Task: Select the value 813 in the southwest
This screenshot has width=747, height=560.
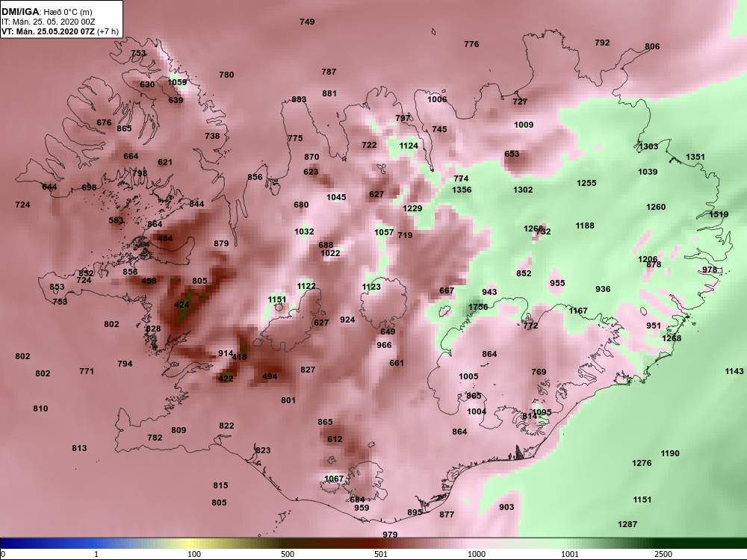Action: [80, 448]
